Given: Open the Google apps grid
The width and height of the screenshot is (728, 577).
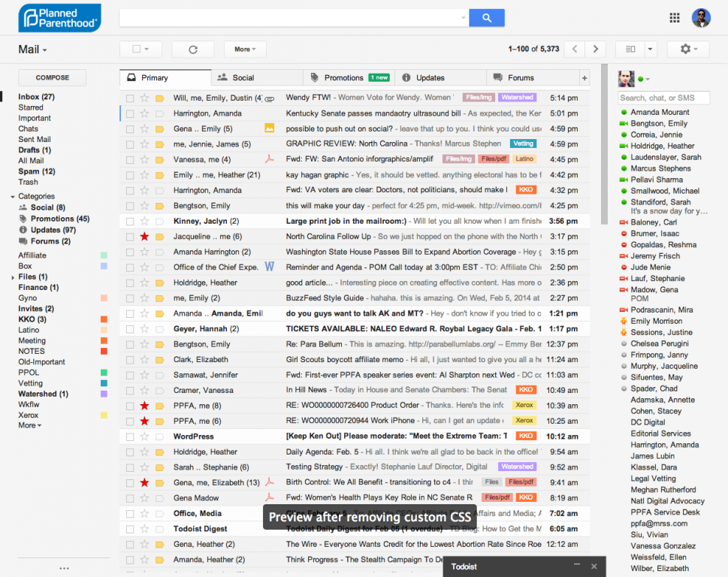Looking at the screenshot, I should coord(675,17).
